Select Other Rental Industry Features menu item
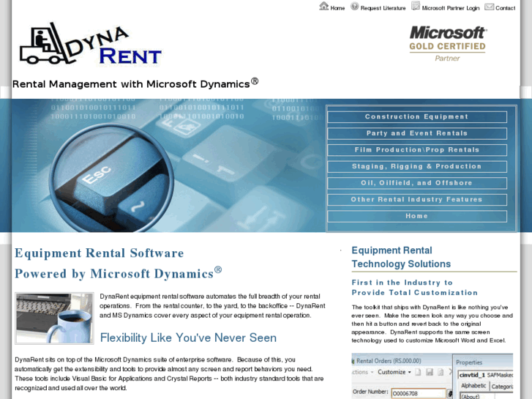Image resolution: width=532 pixels, height=399 pixels. 417,200
